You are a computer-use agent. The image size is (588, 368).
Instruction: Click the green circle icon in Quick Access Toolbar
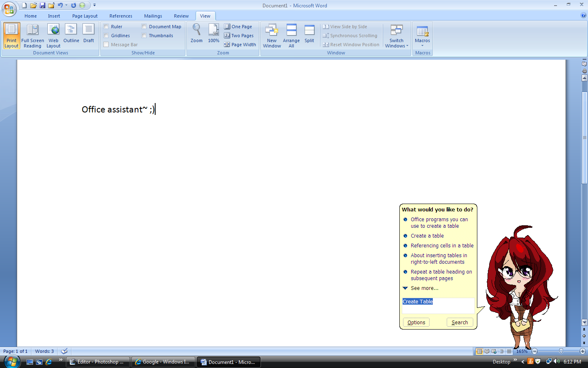click(82, 5)
